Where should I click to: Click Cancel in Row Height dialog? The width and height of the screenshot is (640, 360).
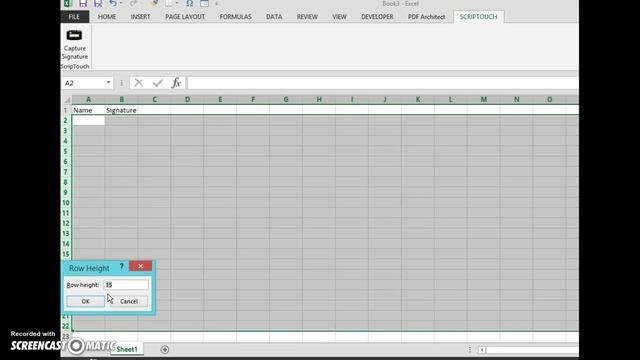click(x=129, y=301)
